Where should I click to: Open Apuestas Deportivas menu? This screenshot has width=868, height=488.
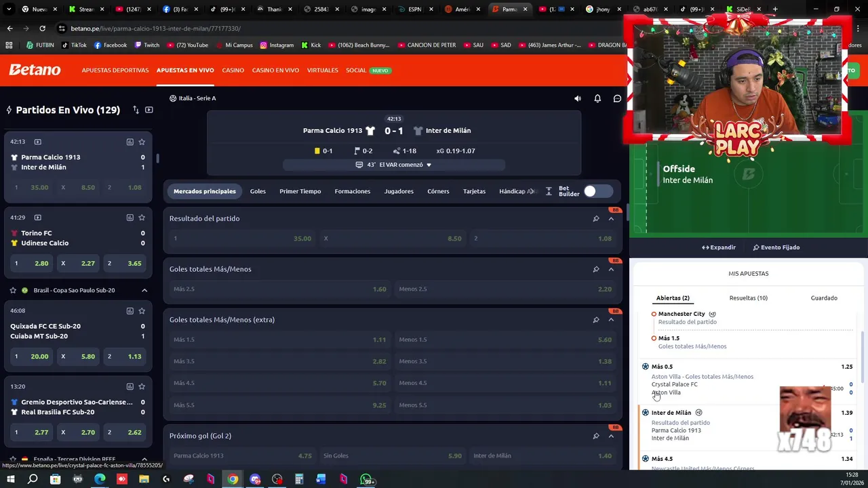pyautogui.click(x=115, y=70)
